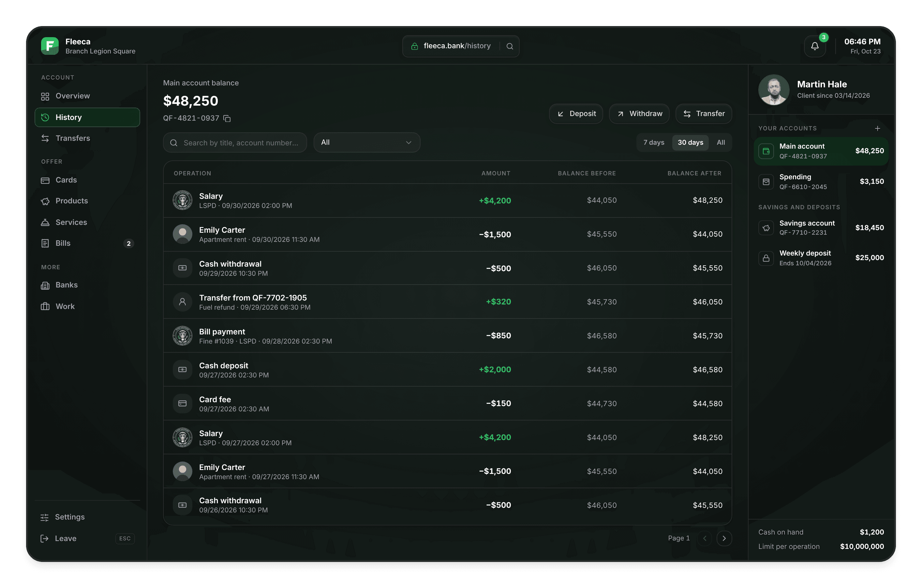This screenshot has width=922, height=588.
Task: Click the Fleeca green F logo
Action: [x=50, y=46]
